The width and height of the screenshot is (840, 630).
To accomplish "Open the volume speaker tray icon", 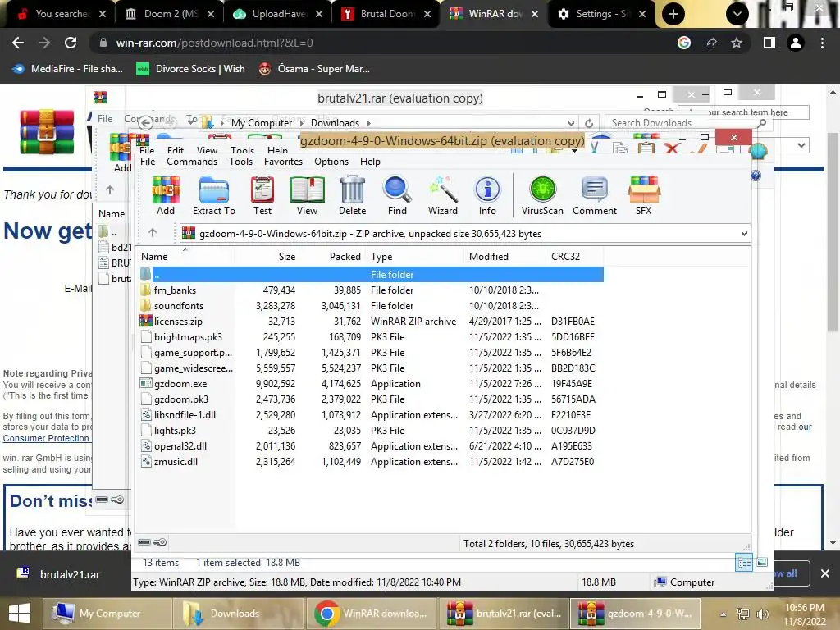I will [762, 614].
